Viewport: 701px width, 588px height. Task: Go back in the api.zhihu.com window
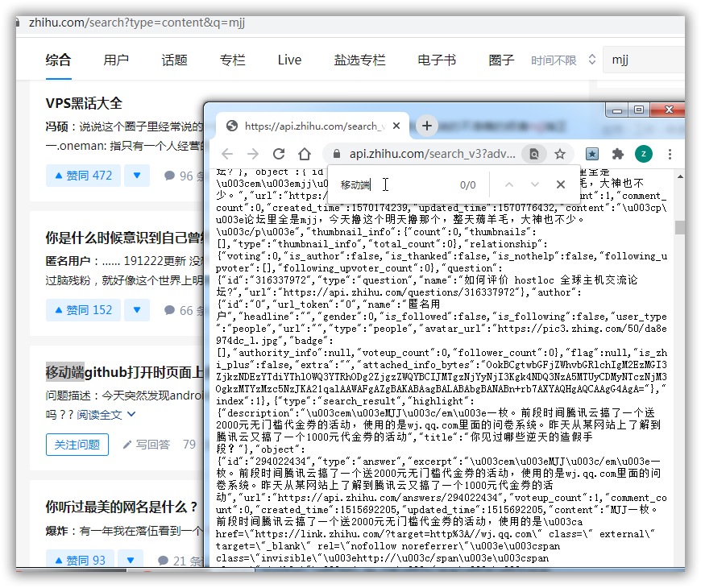(x=227, y=154)
